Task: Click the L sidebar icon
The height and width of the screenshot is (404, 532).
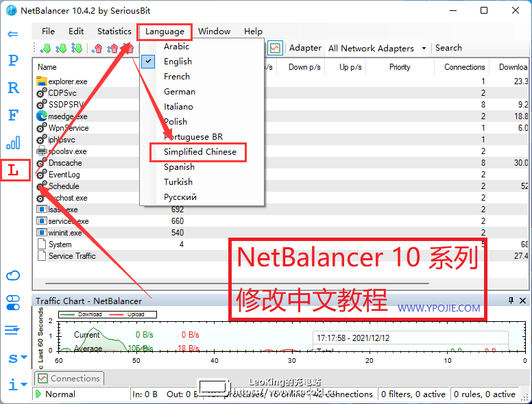Action: pos(13,170)
